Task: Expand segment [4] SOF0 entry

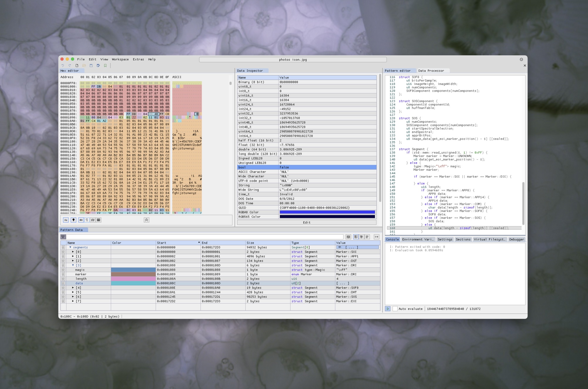Action: 73,288
